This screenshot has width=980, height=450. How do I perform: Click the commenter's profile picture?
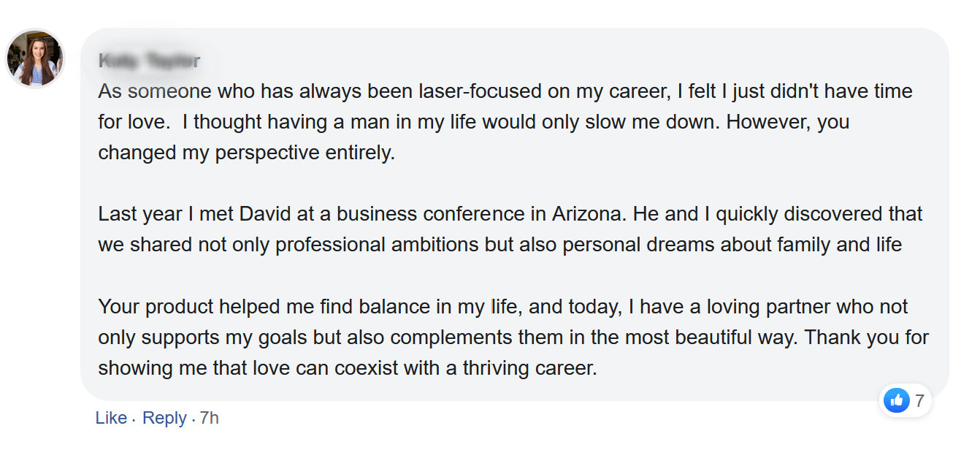tap(36, 59)
